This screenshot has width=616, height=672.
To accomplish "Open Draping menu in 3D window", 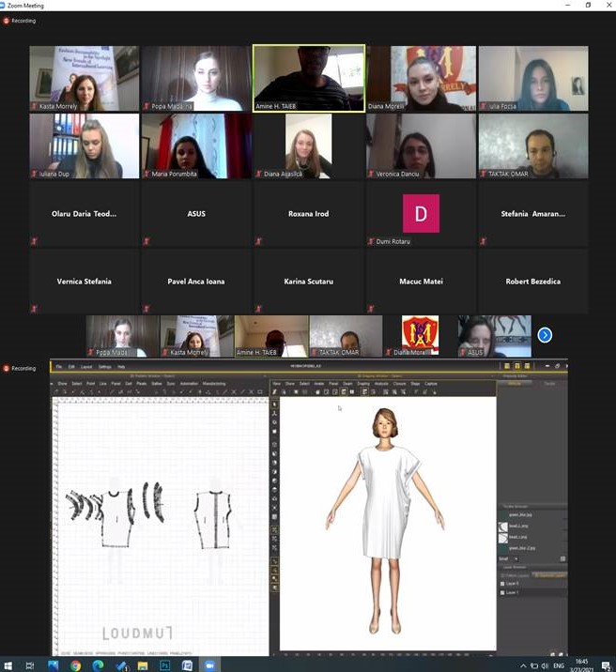I will (x=363, y=384).
